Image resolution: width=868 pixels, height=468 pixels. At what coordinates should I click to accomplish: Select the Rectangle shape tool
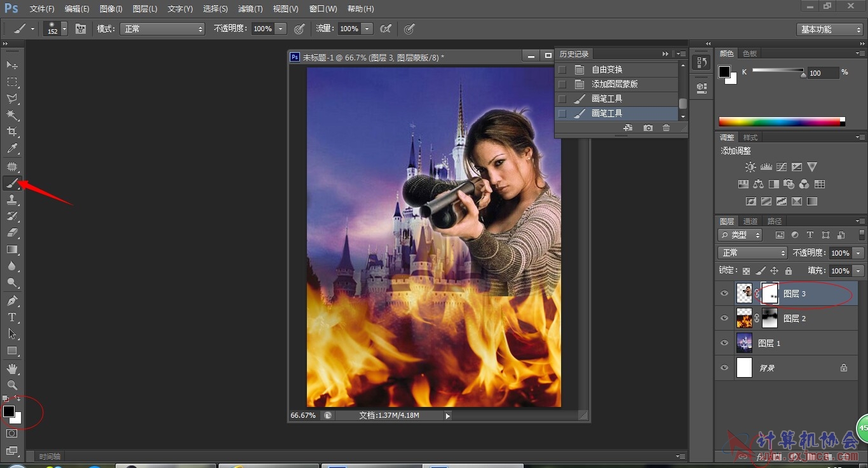click(12, 350)
